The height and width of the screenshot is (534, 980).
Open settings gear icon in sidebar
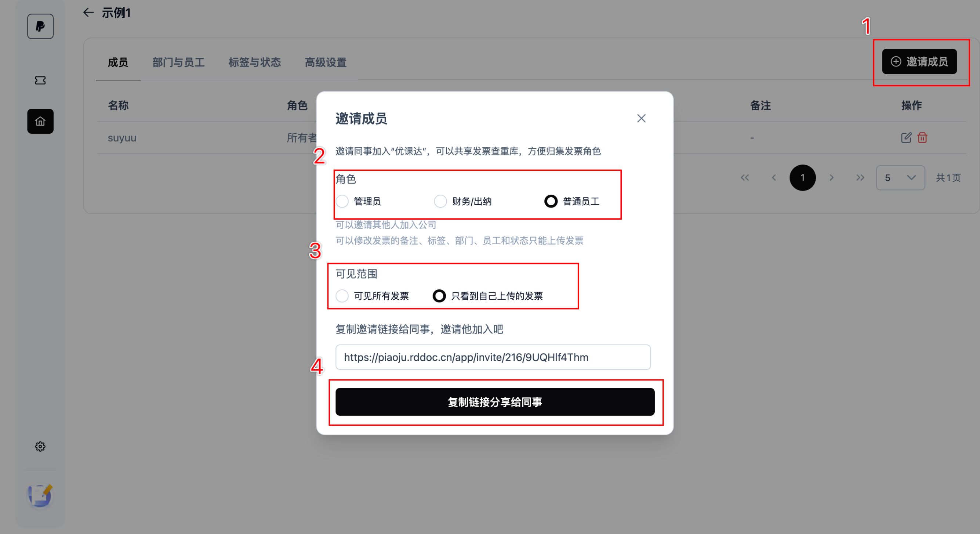40,447
